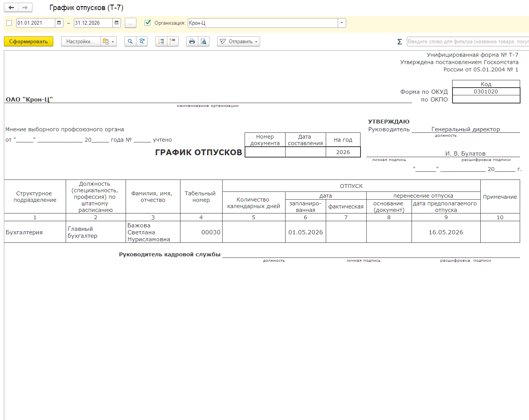Expand the Организация dropdown list

342,23
